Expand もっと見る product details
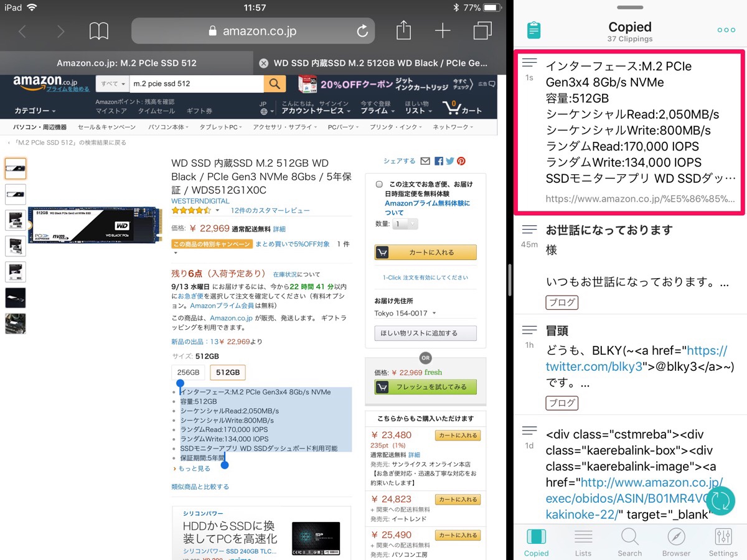The width and height of the screenshot is (747, 560). pos(194,469)
